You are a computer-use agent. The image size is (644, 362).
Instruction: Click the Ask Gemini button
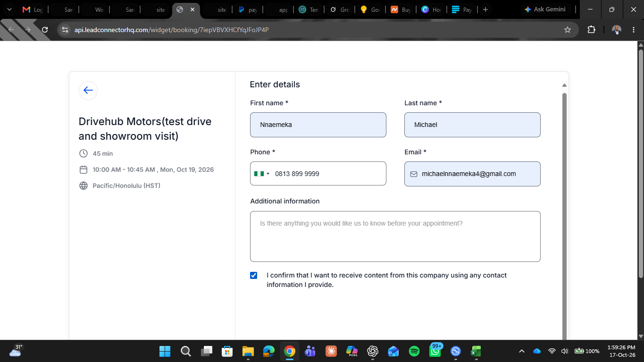point(545,9)
